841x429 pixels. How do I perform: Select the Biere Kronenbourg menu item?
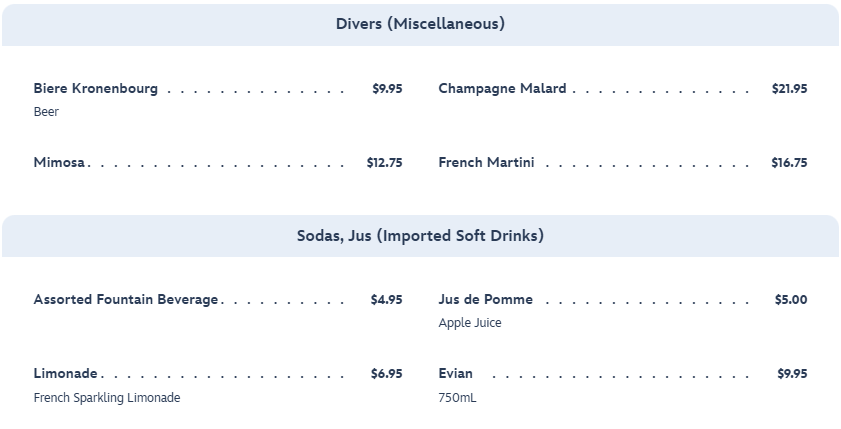point(96,89)
